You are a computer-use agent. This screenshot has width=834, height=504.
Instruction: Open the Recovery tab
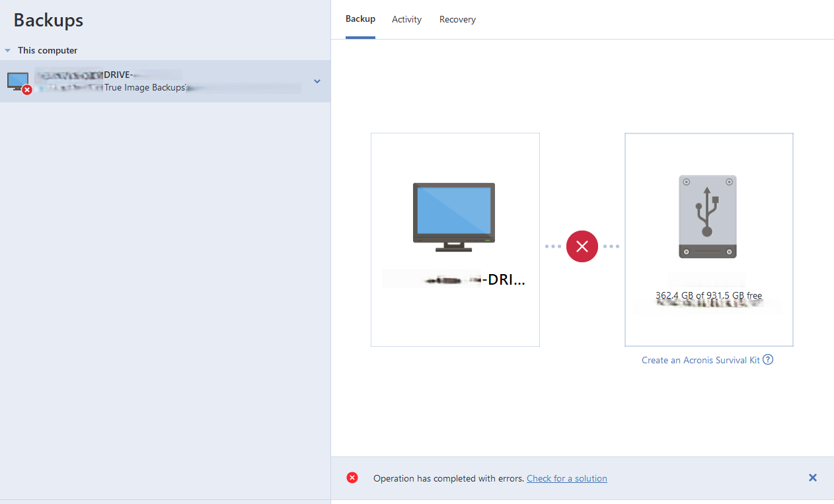pyautogui.click(x=457, y=19)
